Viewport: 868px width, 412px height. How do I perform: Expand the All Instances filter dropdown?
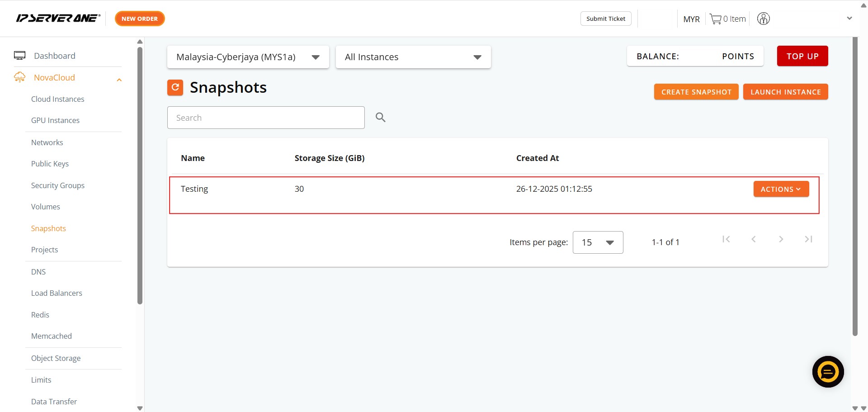coord(413,57)
